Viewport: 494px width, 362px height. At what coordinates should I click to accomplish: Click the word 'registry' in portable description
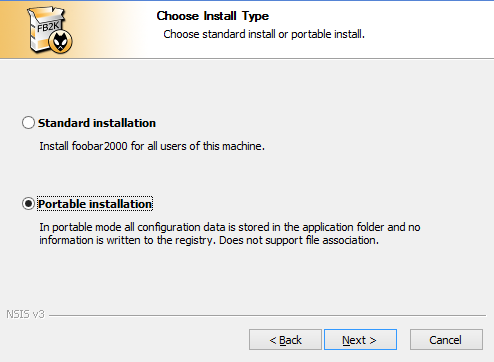click(x=194, y=240)
